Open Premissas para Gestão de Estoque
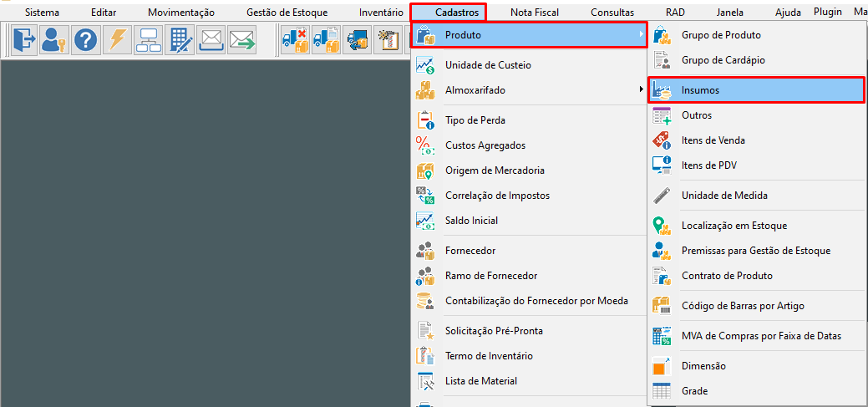Image resolution: width=868 pixels, height=407 pixels. click(756, 250)
